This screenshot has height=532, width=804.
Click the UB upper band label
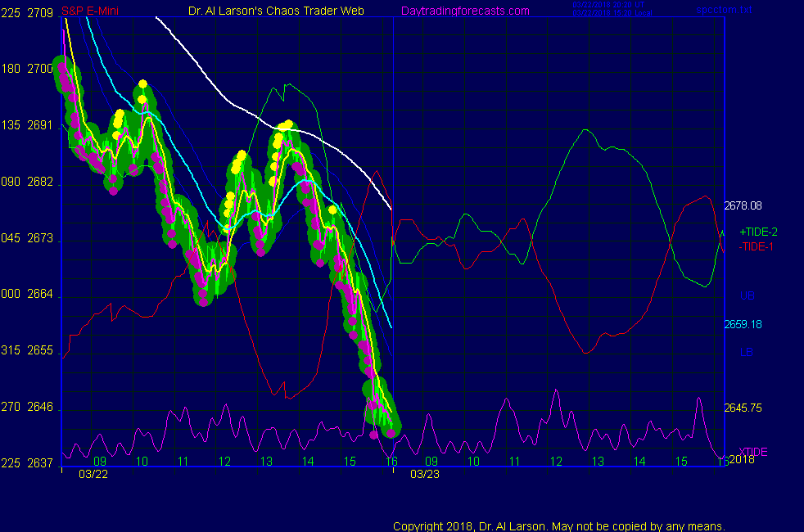747,295
